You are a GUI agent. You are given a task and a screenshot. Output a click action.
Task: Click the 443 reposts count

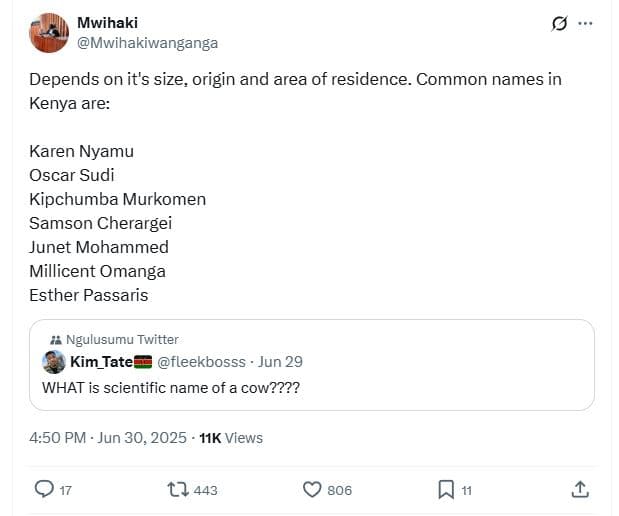click(205, 490)
